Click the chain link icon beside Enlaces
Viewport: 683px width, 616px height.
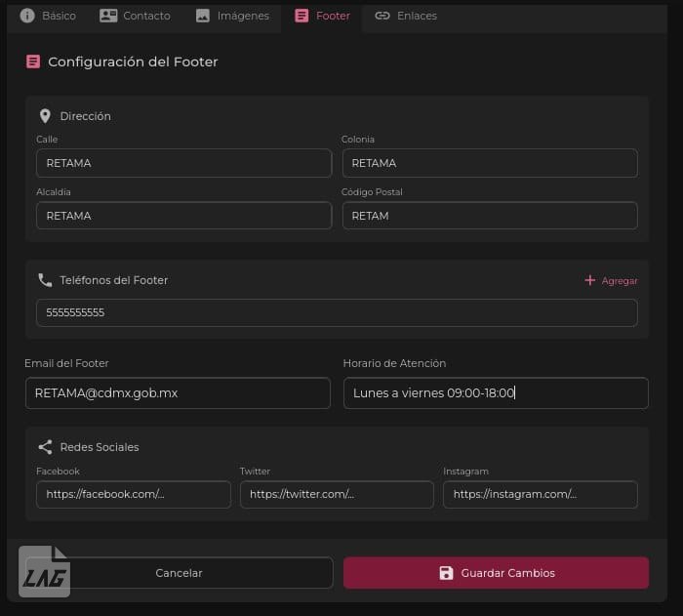click(382, 16)
